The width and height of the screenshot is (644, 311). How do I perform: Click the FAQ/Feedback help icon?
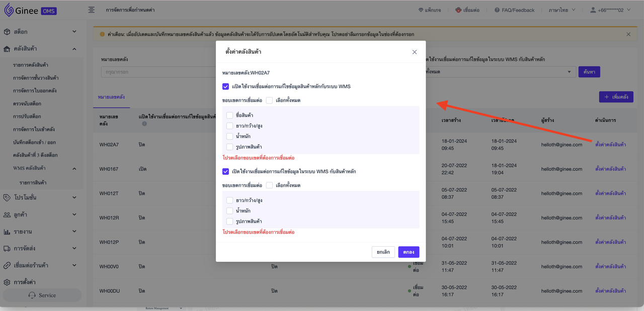coord(497,10)
